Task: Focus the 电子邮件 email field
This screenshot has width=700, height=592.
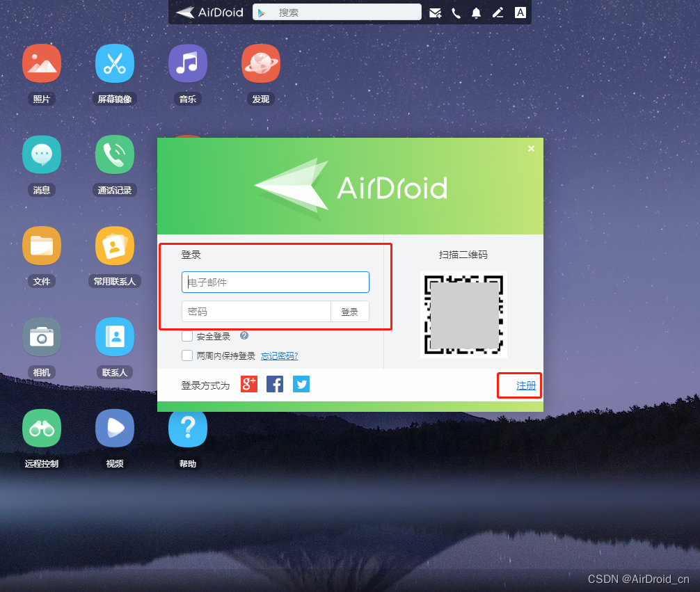Action: pos(276,282)
